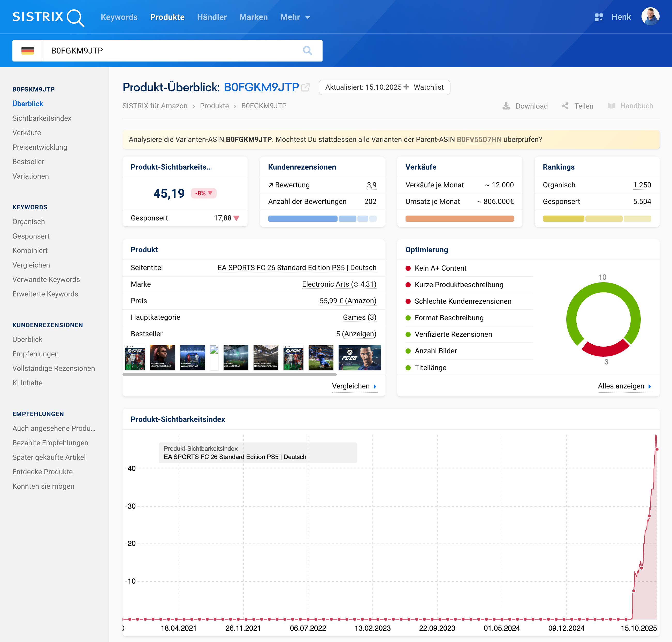Open the German flag country selector
This screenshot has height=642, width=672.
28,51
